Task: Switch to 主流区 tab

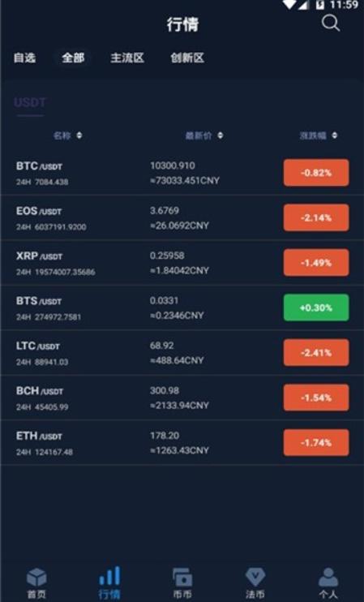Action: click(x=127, y=58)
